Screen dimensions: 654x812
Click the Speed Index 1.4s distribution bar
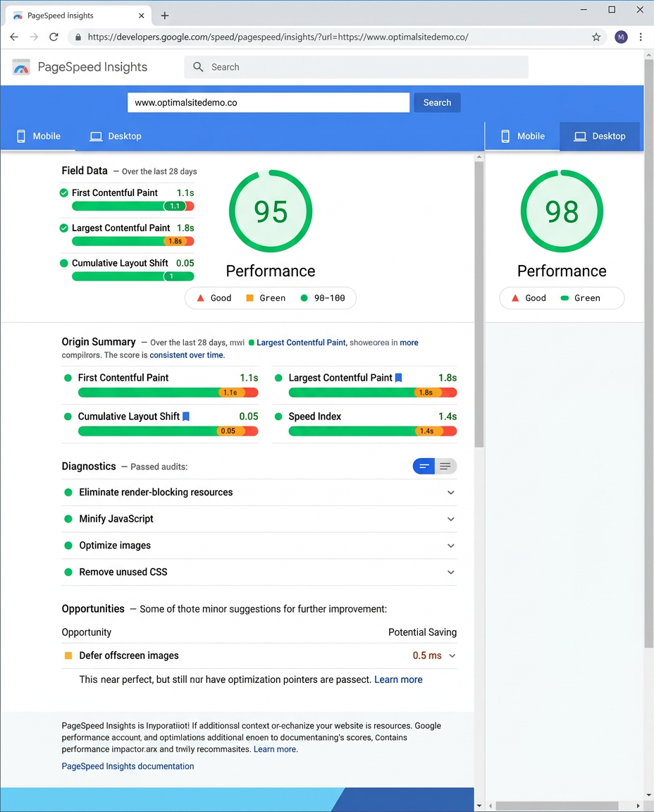tap(373, 431)
